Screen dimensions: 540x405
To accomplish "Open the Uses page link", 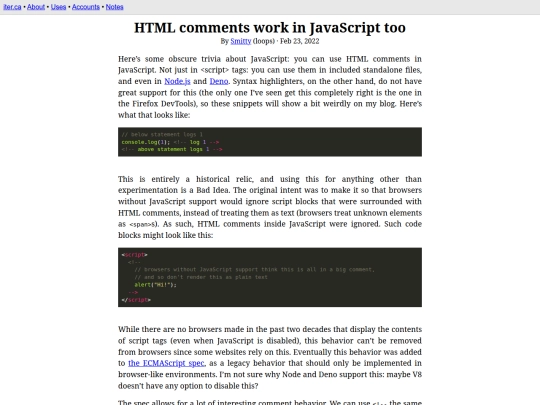I will pos(59,7).
